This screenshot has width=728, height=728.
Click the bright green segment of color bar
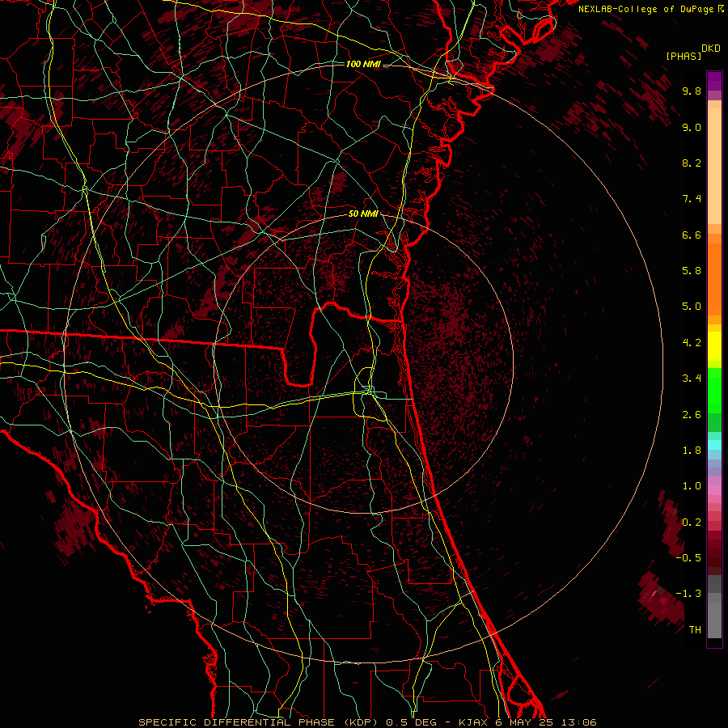[714, 391]
